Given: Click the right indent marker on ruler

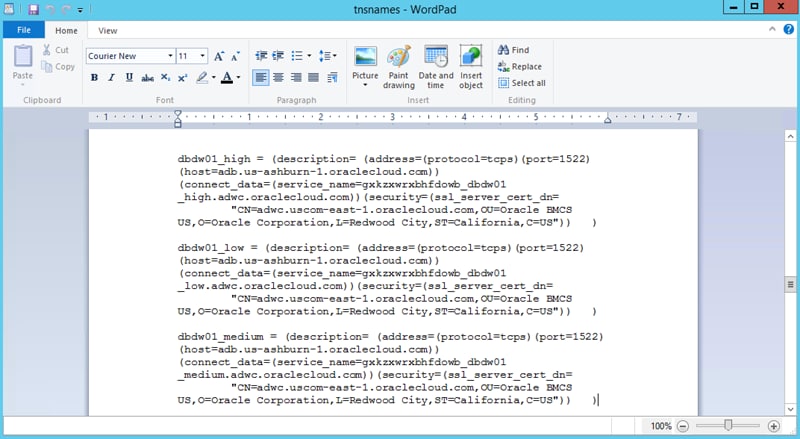Looking at the screenshot, I should coord(608,120).
